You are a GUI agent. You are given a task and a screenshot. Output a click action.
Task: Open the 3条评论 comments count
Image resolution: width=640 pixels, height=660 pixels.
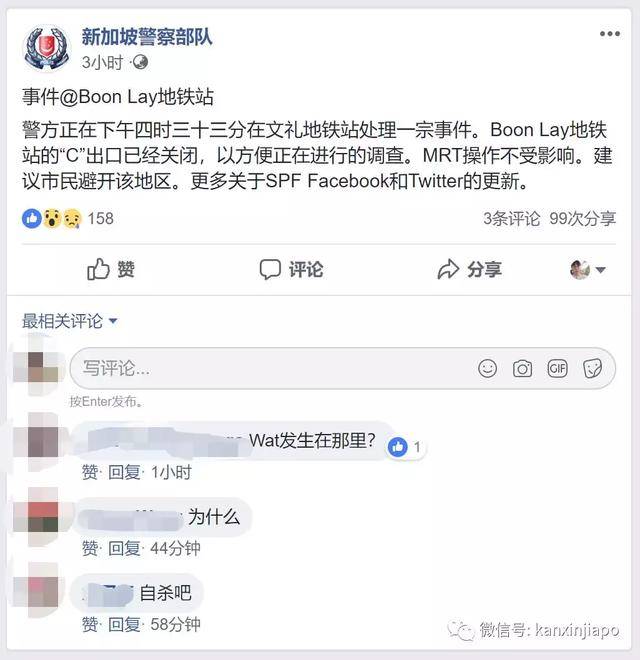coord(512,218)
